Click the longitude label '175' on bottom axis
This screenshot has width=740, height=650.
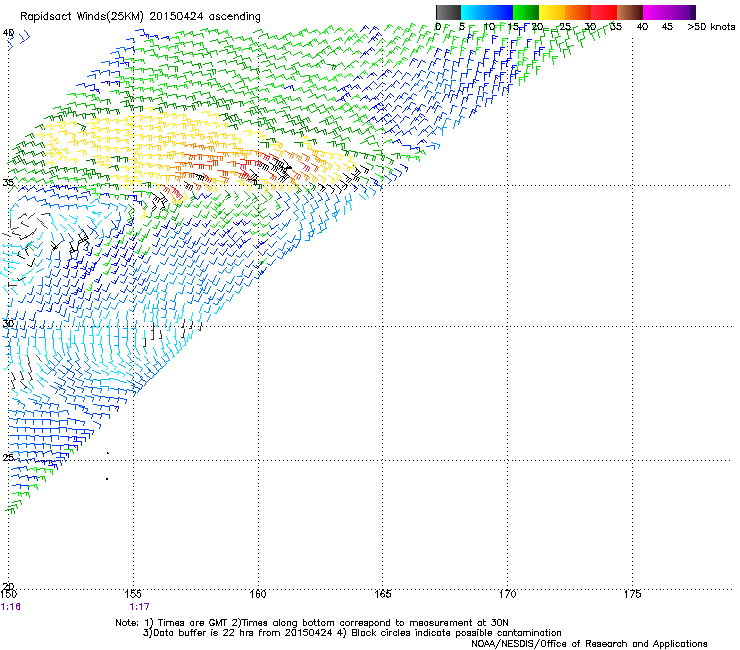(632, 594)
